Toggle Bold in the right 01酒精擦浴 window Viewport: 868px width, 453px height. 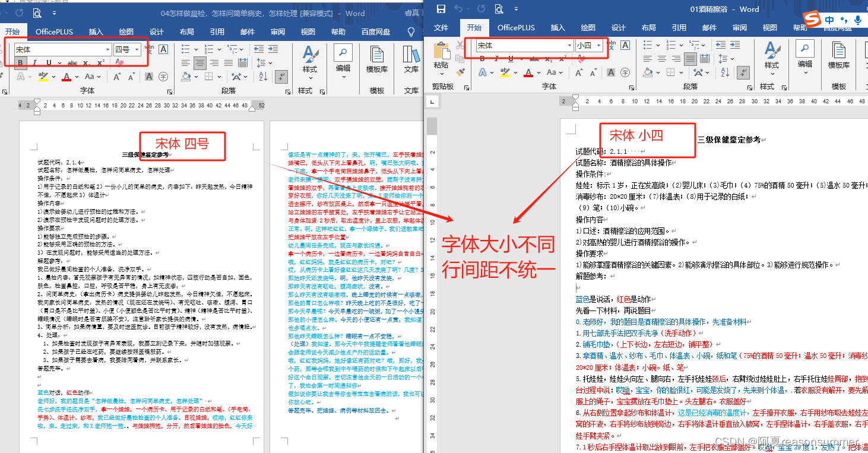(482, 59)
